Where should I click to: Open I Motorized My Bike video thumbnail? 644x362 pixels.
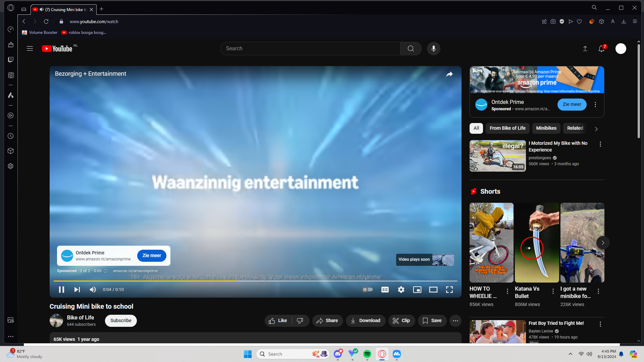click(x=498, y=156)
